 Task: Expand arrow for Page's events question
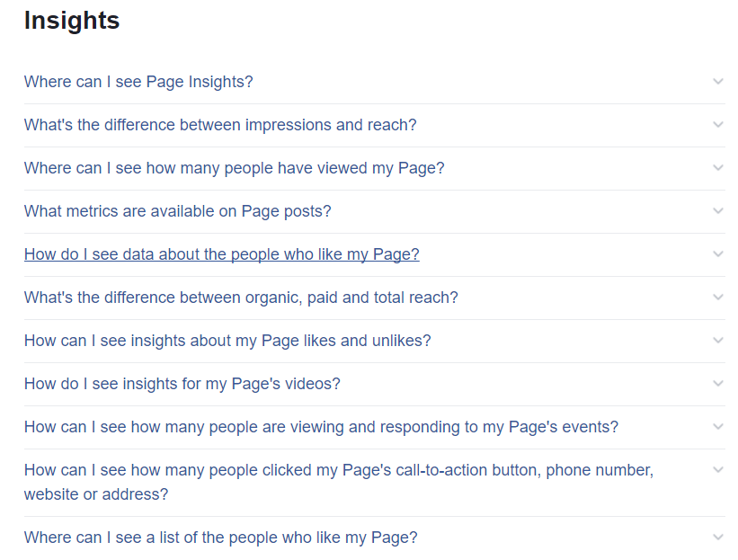(x=717, y=427)
